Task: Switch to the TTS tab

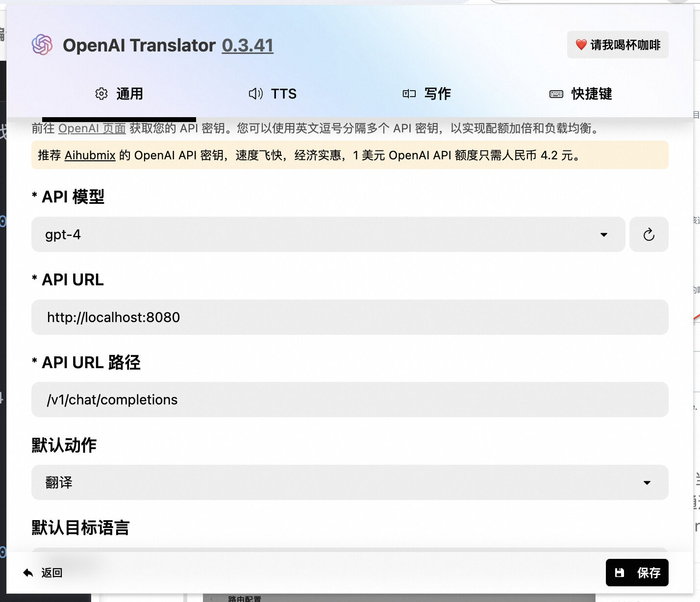Action: tap(273, 94)
